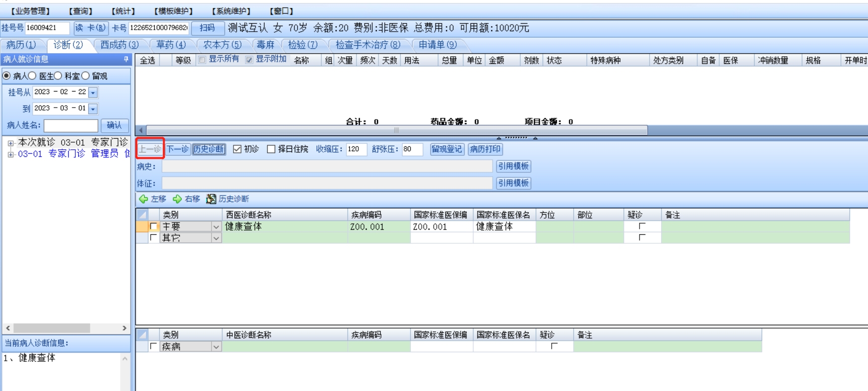The width and height of the screenshot is (868, 391).
Task: Open the 到 end date dropdown
Action: tap(93, 109)
